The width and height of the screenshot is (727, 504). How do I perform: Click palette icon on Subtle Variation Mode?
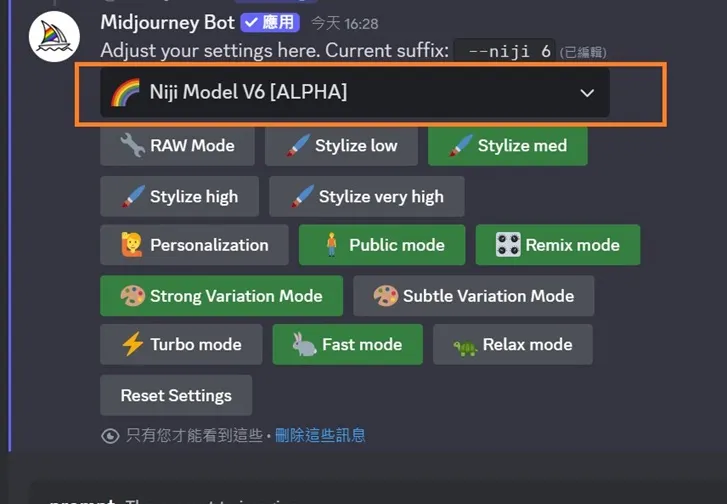(386, 296)
